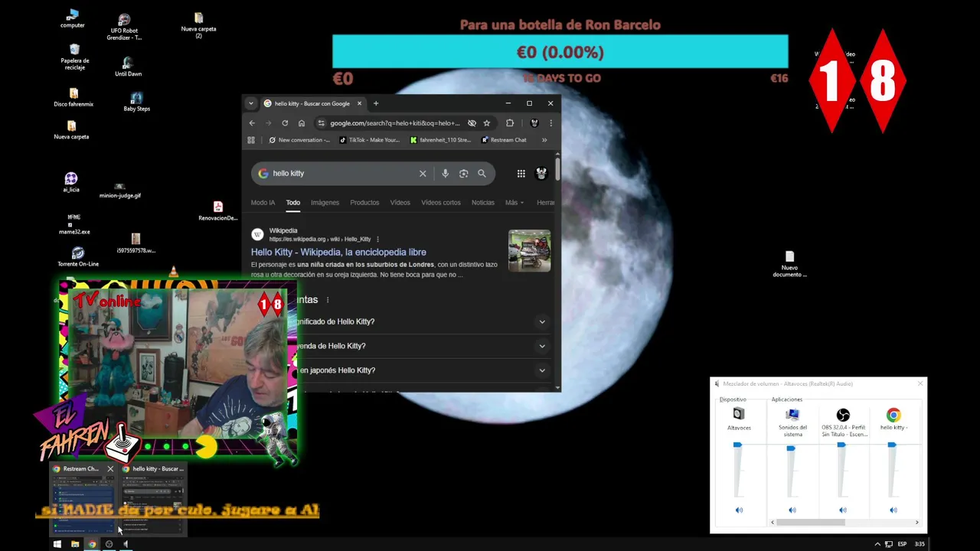Expand question about japonés Hello Kitty
Viewport: 980px width, 551px height.
tap(542, 370)
